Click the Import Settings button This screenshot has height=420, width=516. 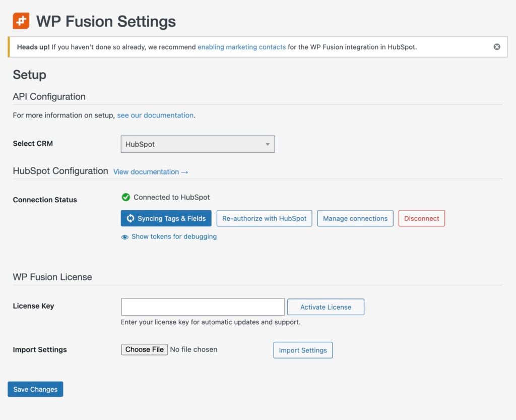[x=303, y=350]
